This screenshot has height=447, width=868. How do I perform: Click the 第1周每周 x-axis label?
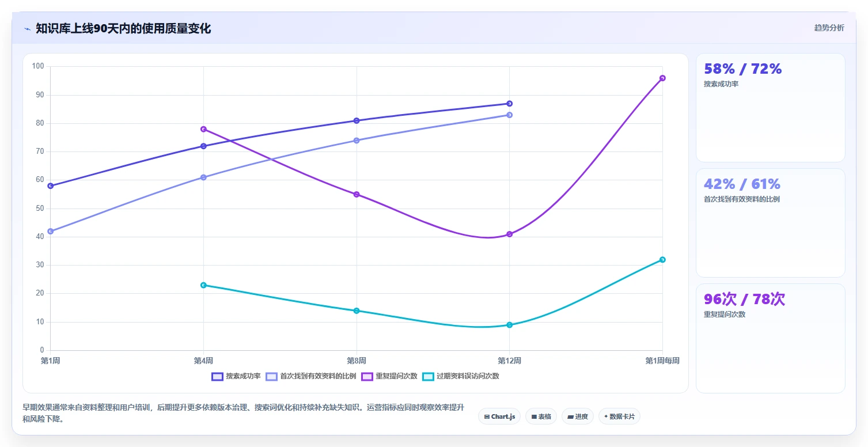click(662, 361)
